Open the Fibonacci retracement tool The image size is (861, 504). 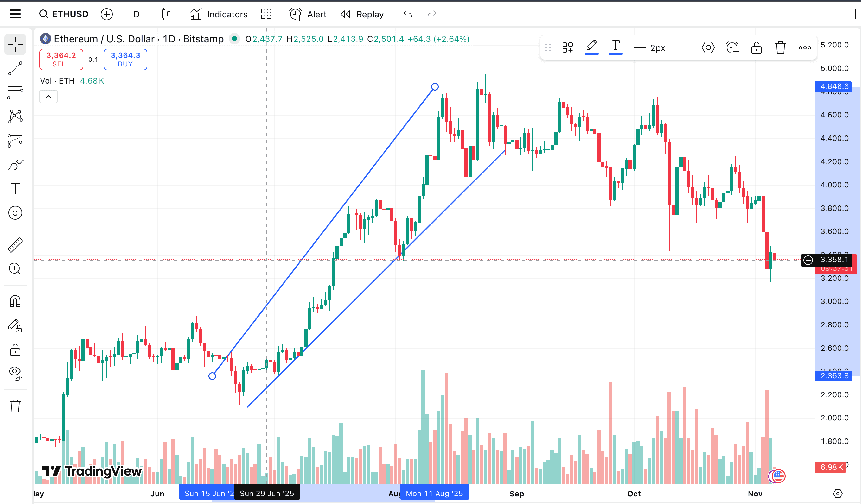point(15,92)
